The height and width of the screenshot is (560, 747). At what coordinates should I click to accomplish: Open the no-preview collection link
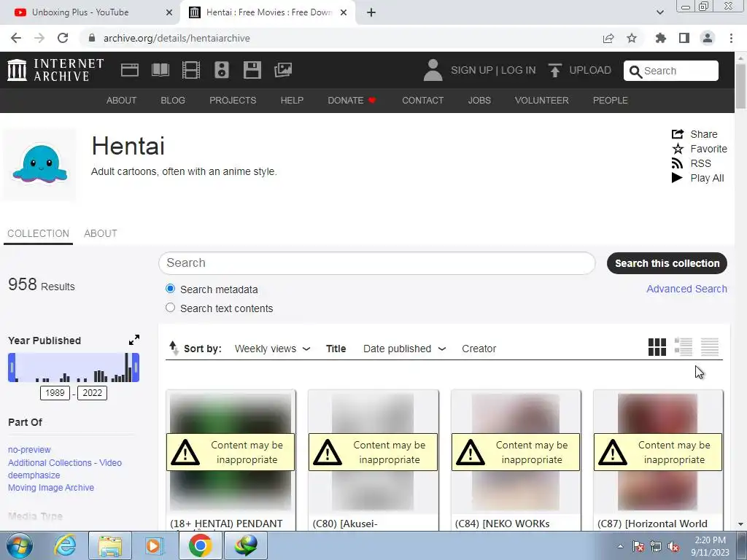tap(29, 449)
